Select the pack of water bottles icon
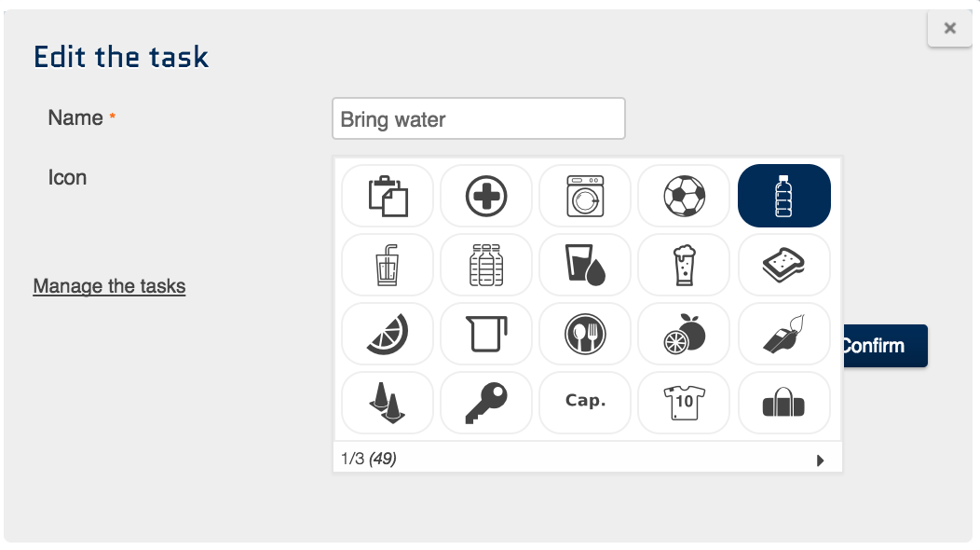This screenshot has width=980, height=550. (486, 265)
